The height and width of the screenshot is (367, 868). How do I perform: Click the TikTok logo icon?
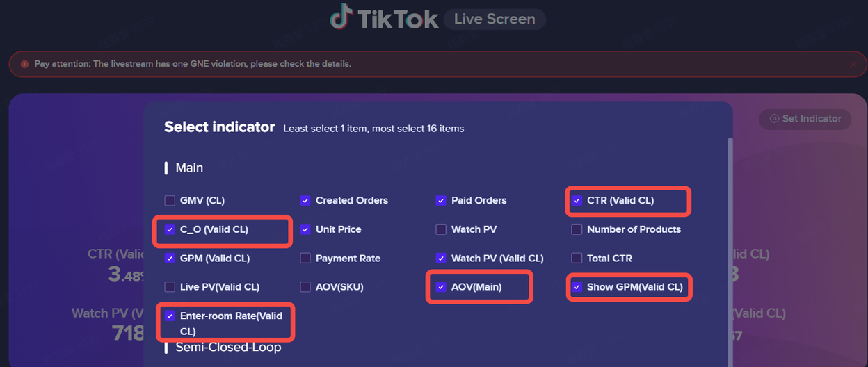[341, 18]
